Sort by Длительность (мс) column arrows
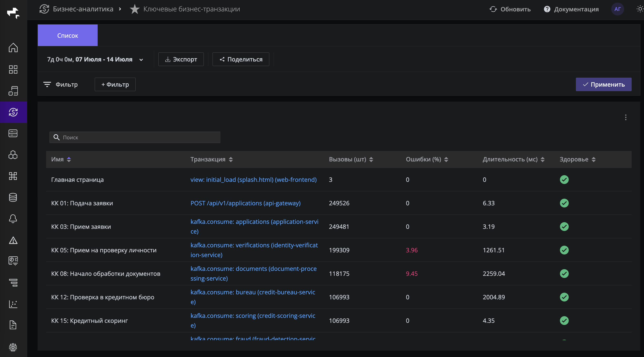Screen dimensions: 644x357 click(x=543, y=159)
